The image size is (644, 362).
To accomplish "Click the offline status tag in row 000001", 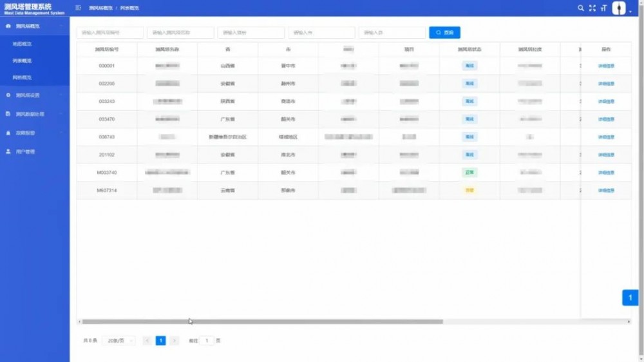I will [469, 66].
